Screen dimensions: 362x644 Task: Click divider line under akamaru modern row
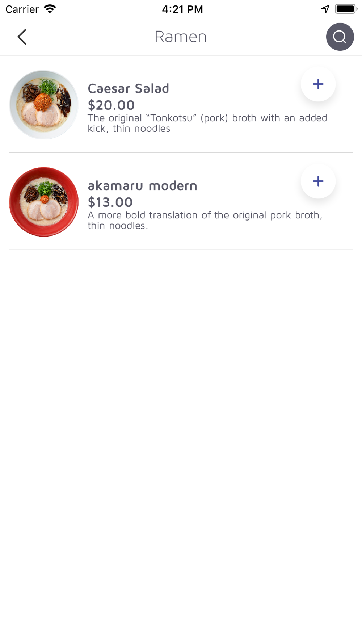[181, 250]
